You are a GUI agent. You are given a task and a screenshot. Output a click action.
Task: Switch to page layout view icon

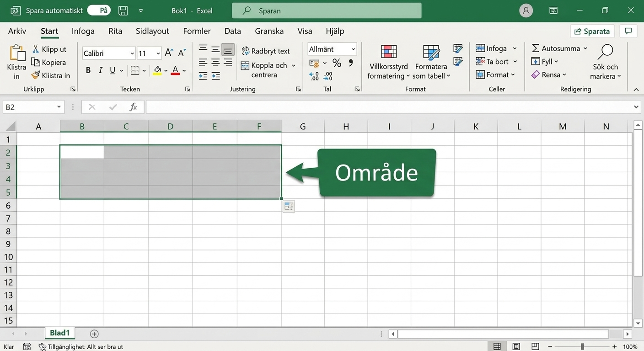tap(516, 346)
